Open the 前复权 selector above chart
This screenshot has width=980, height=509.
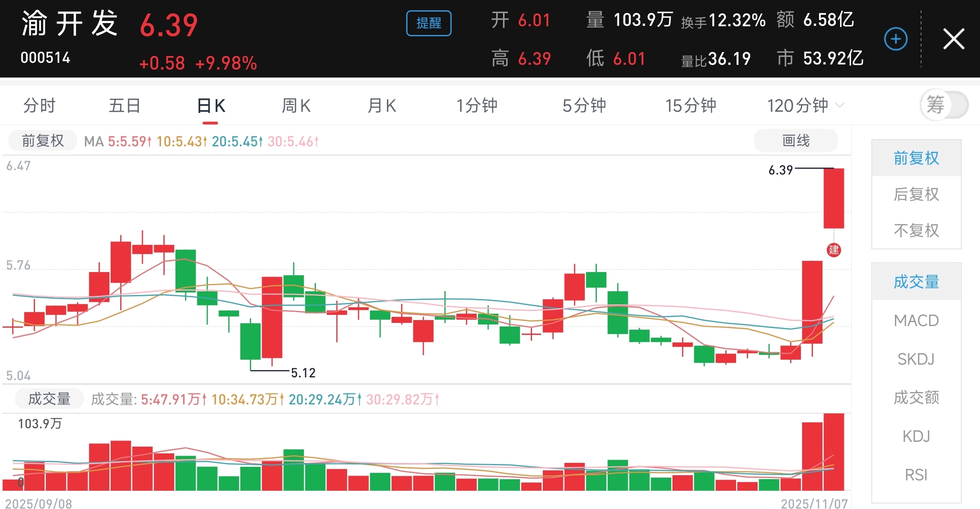click(x=43, y=141)
